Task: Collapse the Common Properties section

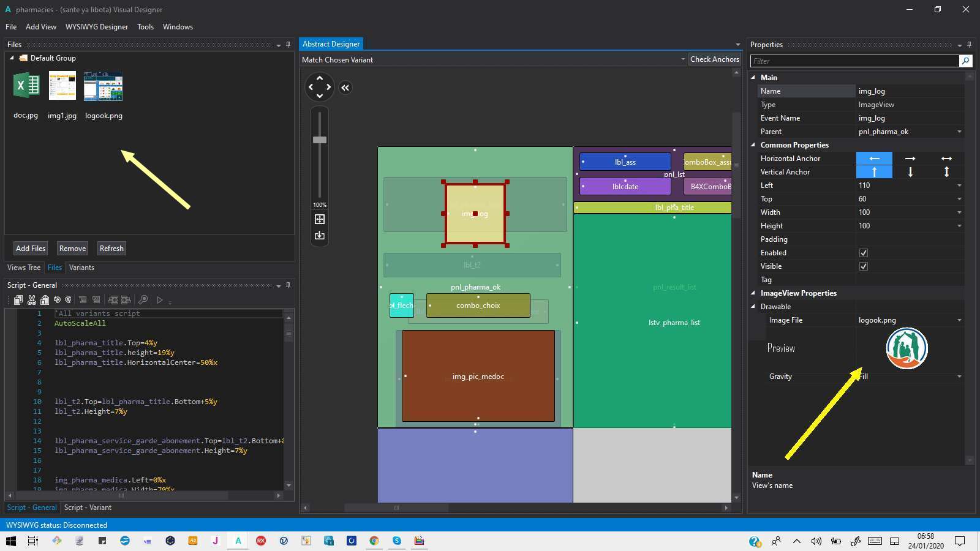Action: point(753,145)
